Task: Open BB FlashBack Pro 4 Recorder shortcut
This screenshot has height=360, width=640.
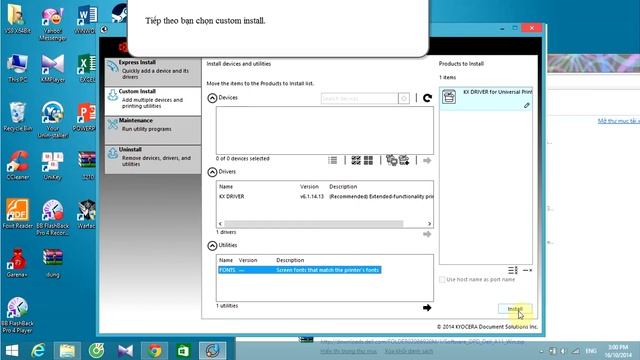Action: point(52,217)
